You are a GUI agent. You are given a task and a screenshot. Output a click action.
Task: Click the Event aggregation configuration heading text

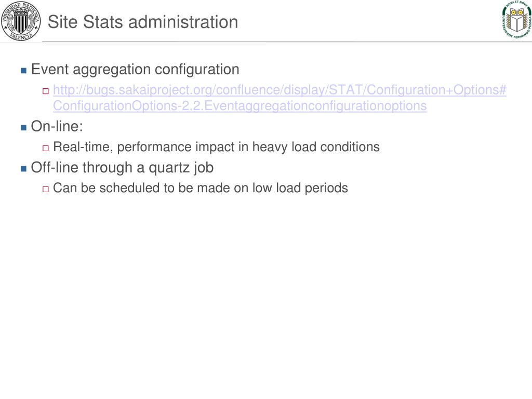[135, 70]
